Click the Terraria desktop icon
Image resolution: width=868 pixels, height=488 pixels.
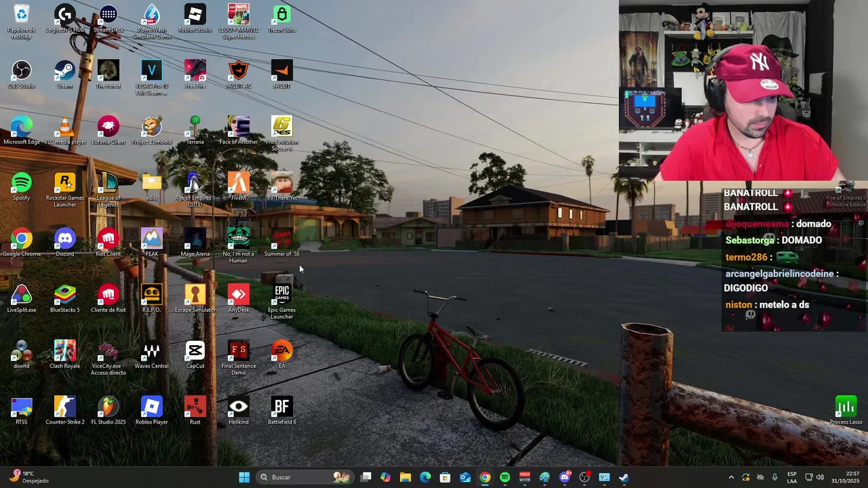point(195,131)
